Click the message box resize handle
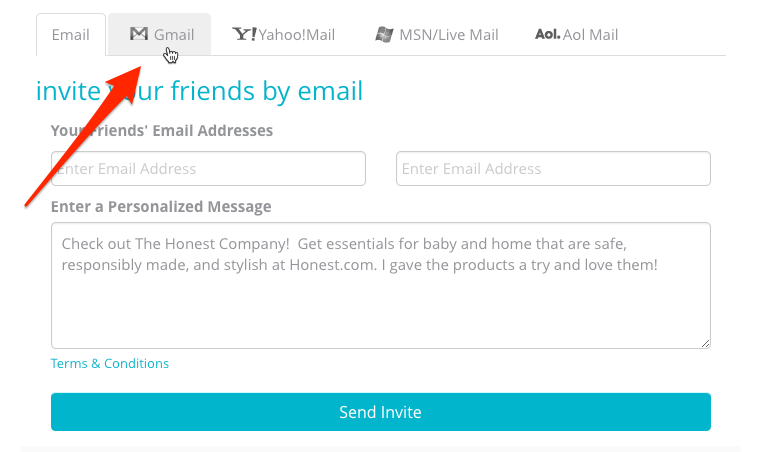The width and height of the screenshot is (761, 452). pyautogui.click(x=705, y=343)
